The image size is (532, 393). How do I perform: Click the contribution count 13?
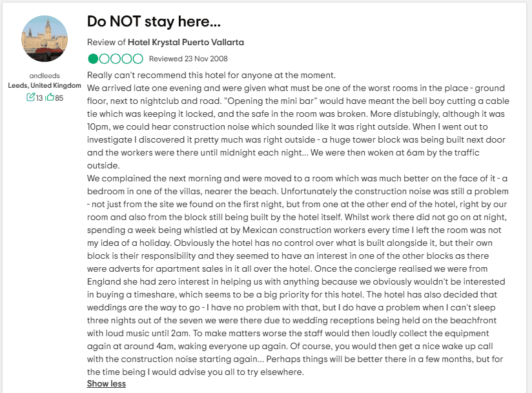(x=39, y=97)
